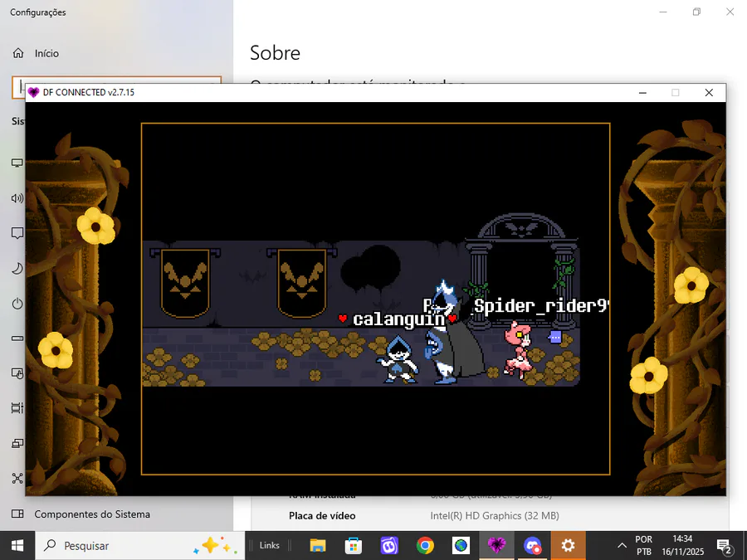Open the purple rounded app on taskbar

point(389,546)
